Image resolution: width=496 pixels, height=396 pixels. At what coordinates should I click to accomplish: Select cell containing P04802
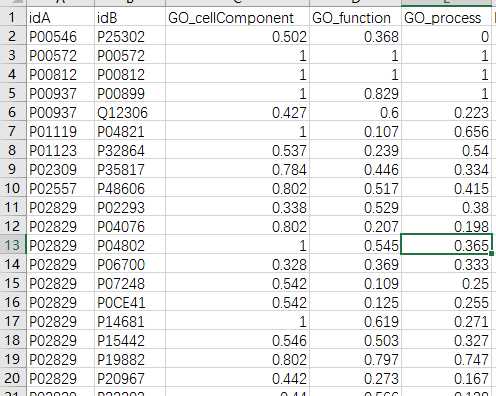[x=130, y=245]
